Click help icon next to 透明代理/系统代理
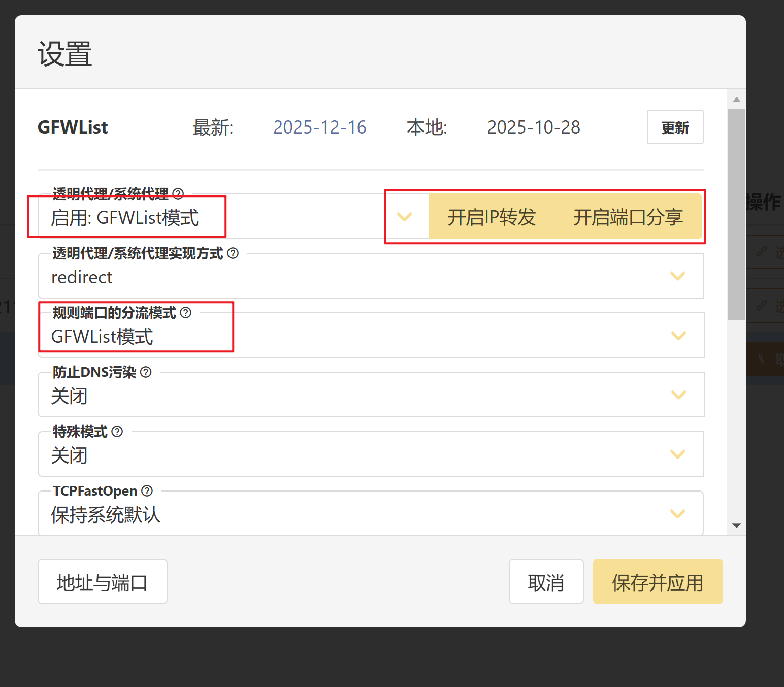 (178, 193)
